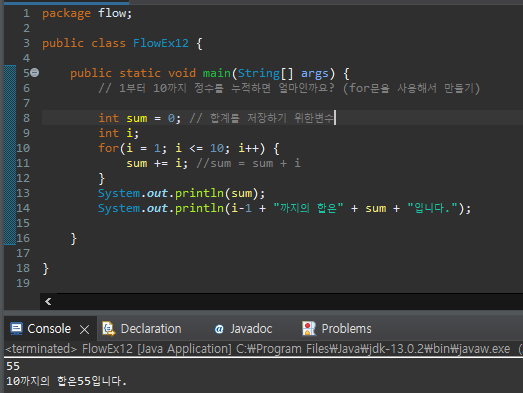Click 'sum += i;' statement
523x393 pixels.
(x=157, y=163)
